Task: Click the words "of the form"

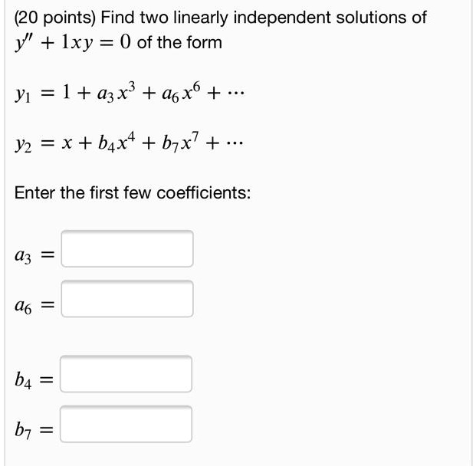Action: 179,42
